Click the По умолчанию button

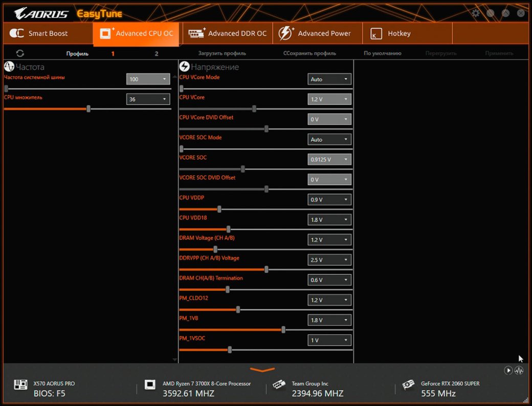[383, 53]
